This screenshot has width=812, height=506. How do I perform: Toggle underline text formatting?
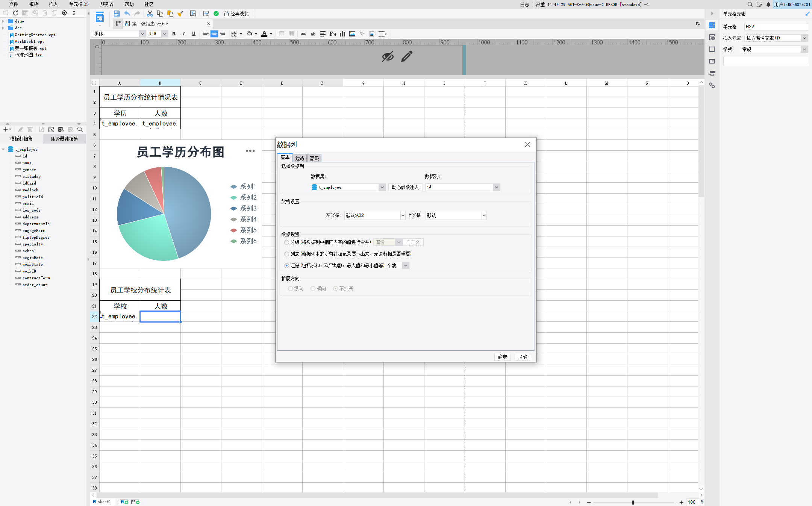point(194,34)
